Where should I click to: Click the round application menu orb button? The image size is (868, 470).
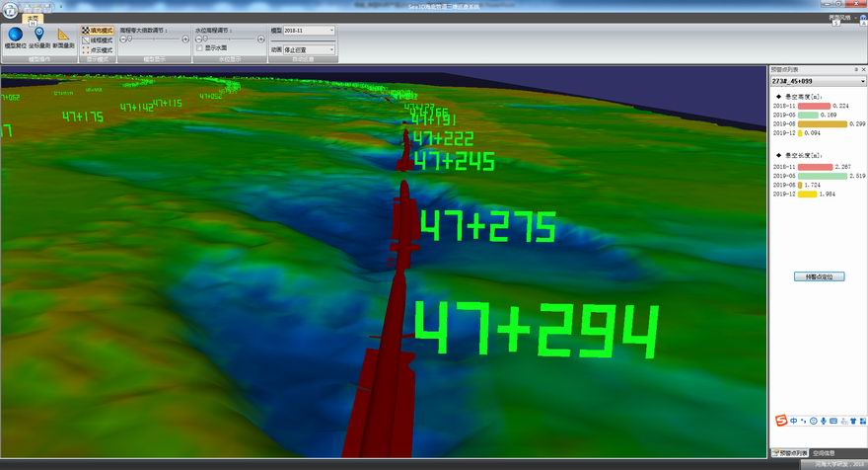(x=10, y=10)
